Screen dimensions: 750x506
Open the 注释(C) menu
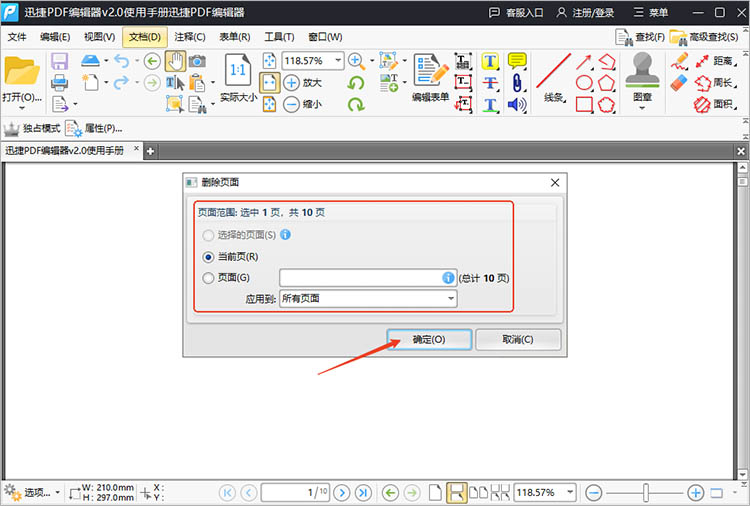(190, 37)
